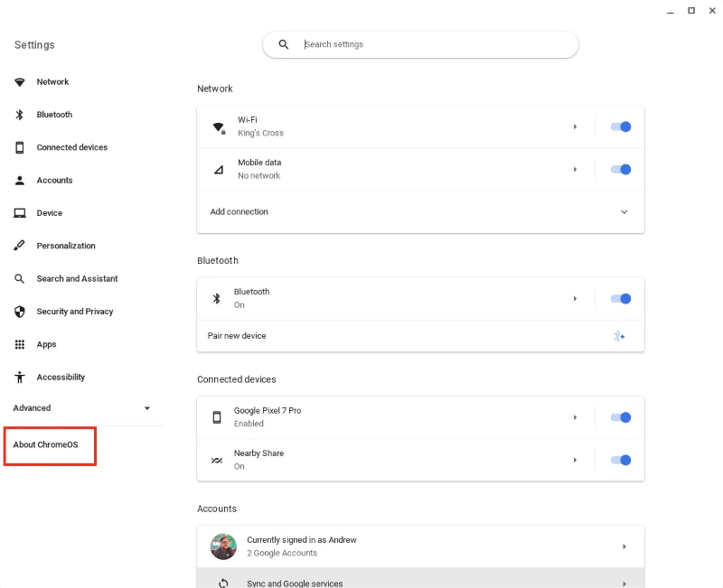Collapse the Advanced section

point(146,407)
